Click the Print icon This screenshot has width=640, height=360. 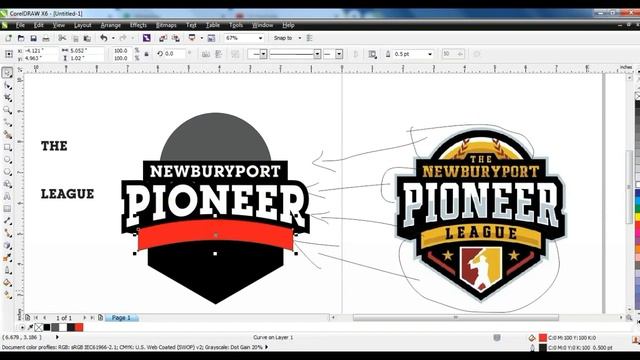click(x=46, y=38)
